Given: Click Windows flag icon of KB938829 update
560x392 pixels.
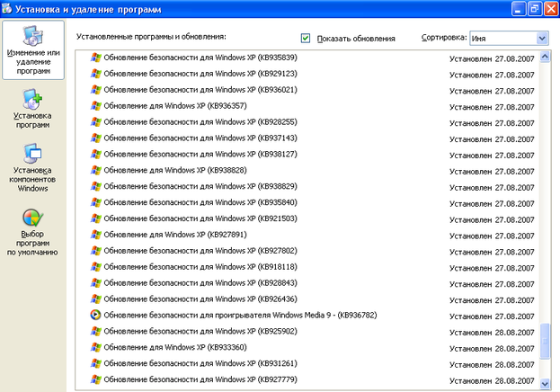Looking at the screenshot, I should [x=95, y=186].
